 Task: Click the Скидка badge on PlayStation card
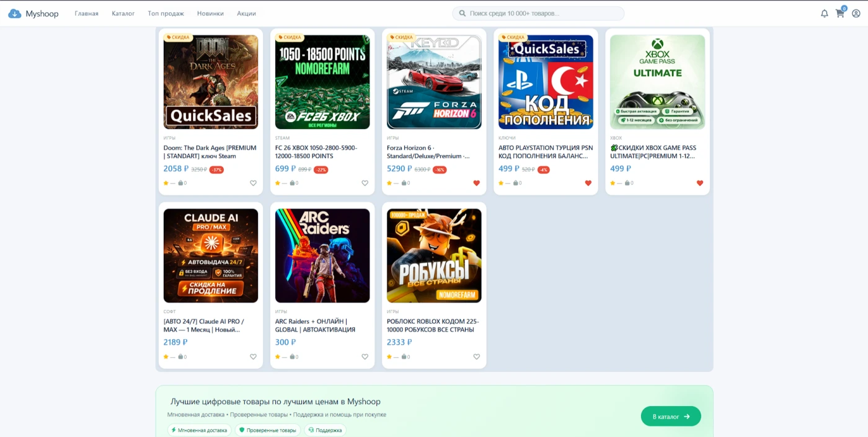tap(513, 37)
